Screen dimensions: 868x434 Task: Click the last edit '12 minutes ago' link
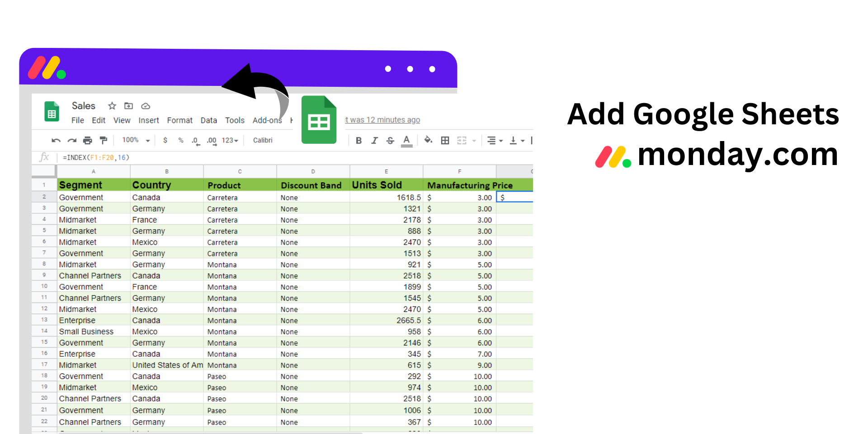pyautogui.click(x=382, y=120)
